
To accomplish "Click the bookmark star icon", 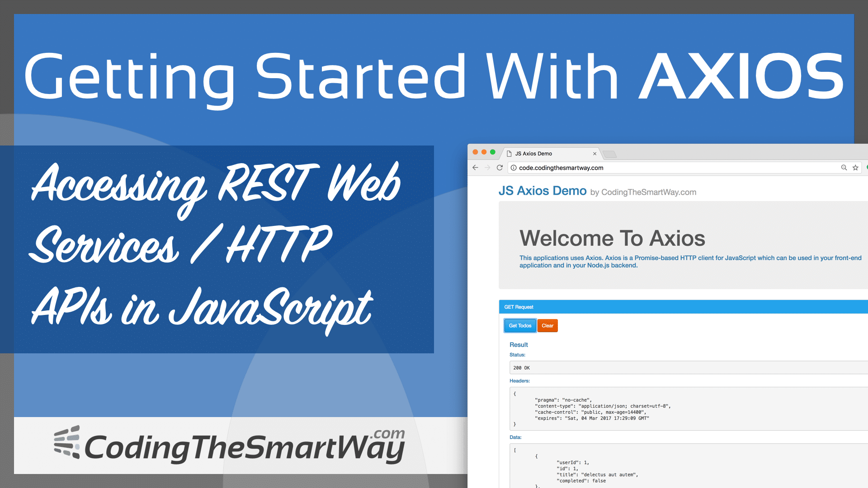I will point(855,168).
